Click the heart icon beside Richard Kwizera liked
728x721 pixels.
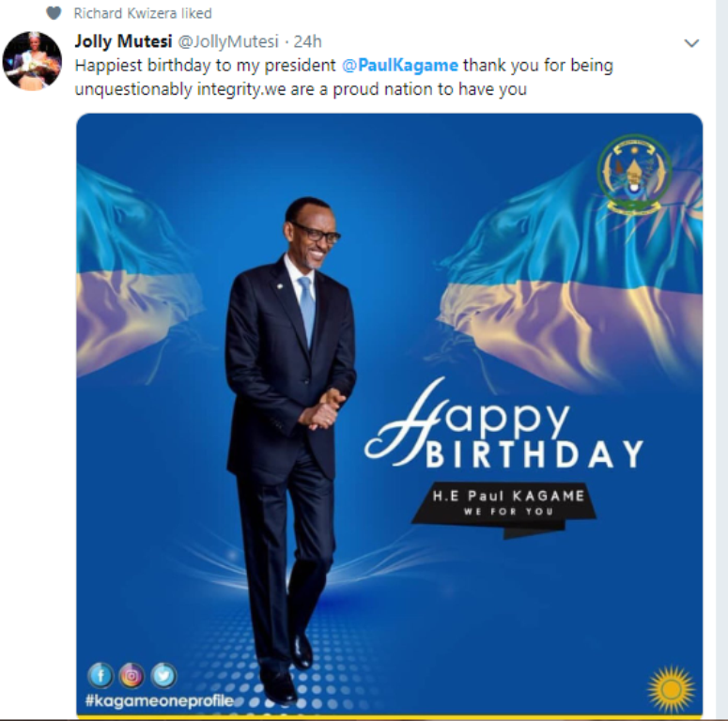tap(54, 13)
